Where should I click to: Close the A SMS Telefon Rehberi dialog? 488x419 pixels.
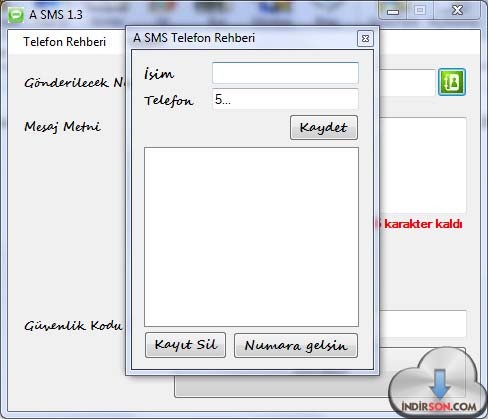(365, 38)
